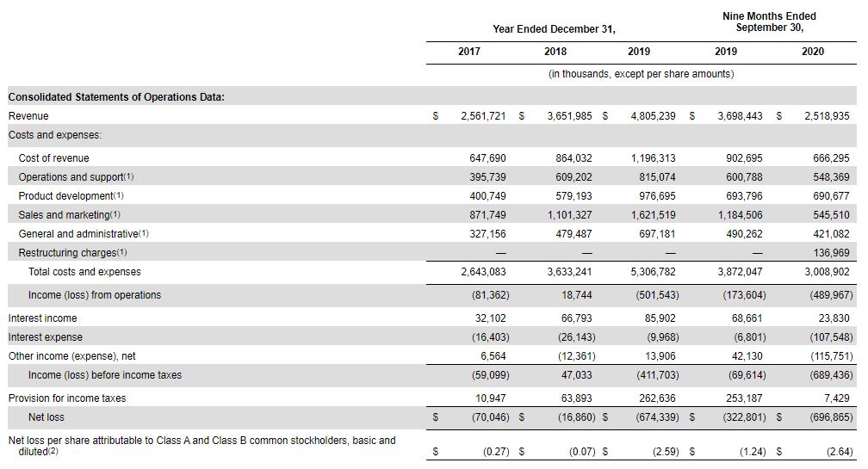Click tax provision value 262,636
This screenshot has height=469, width=868.
[x=658, y=398]
